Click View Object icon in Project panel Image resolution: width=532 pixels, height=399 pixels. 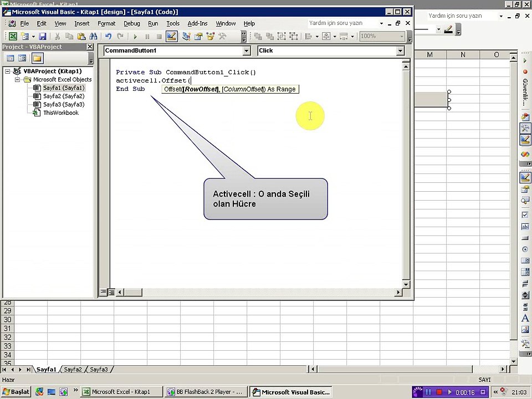[x=22, y=58]
